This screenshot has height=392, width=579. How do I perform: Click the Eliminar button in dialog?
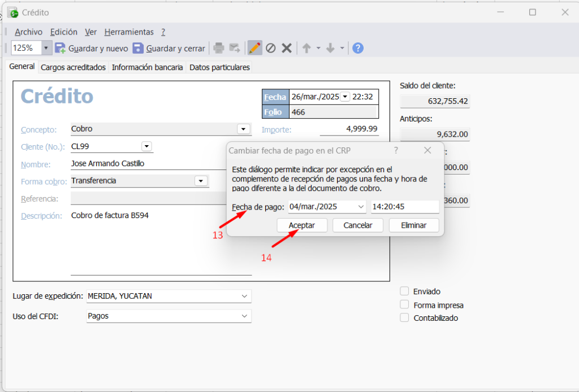click(x=414, y=225)
